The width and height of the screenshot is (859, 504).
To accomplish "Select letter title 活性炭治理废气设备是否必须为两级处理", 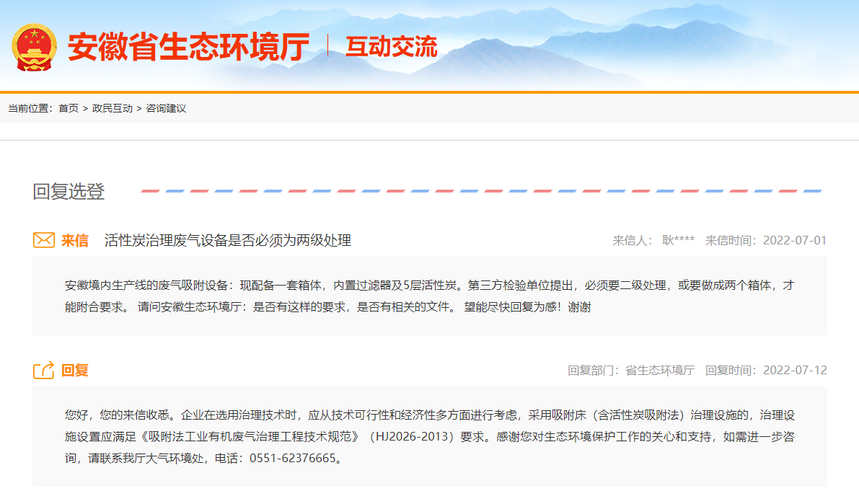I will pos(228,241).
